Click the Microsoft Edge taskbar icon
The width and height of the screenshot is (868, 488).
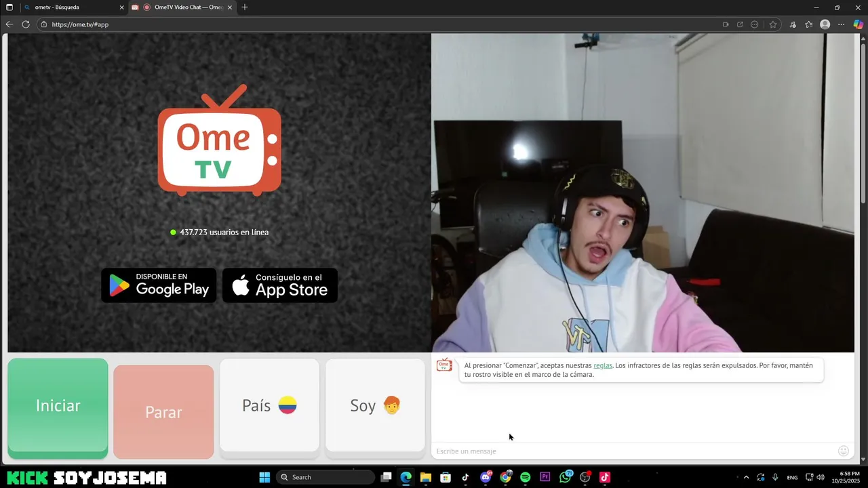(406, 477)
